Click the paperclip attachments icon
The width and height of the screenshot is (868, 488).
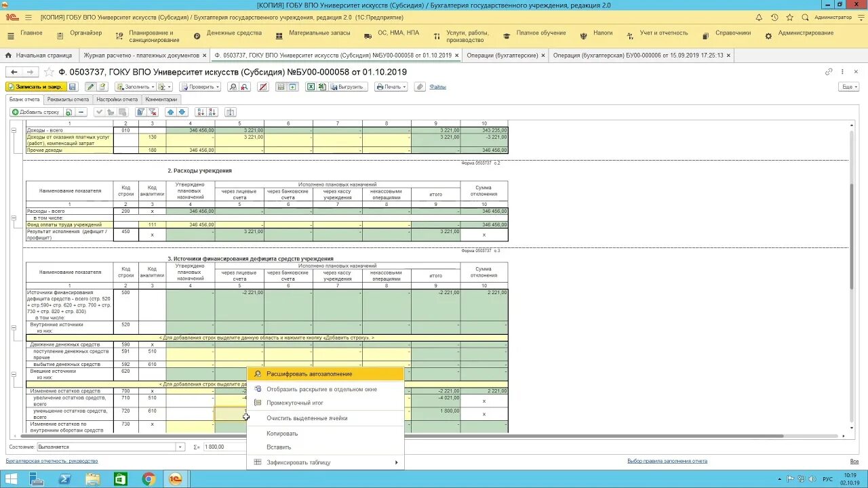420,87
